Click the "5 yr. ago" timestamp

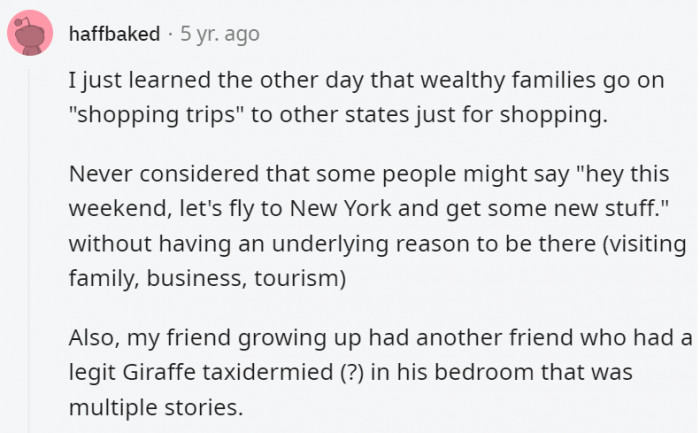[x=219, y=34]
